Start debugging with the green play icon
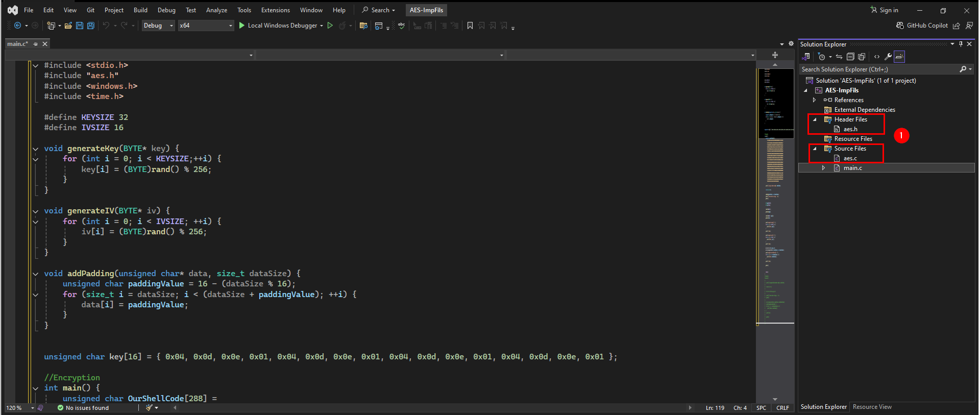Viewport: 980px width, 415px height. [242, 26]
